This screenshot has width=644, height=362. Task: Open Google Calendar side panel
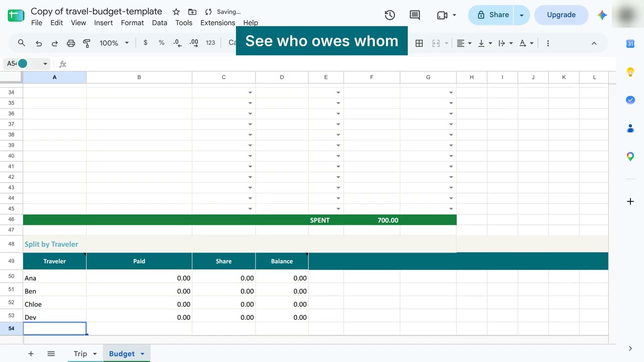630,44
